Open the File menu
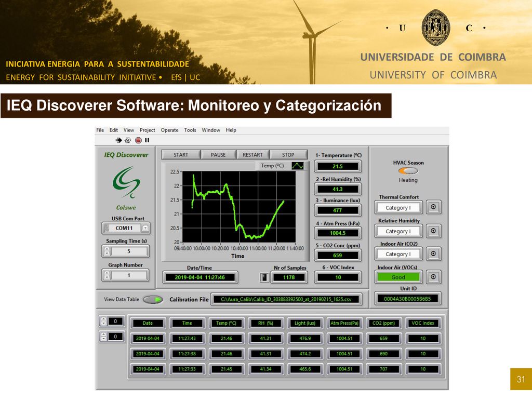 [100, 130]
